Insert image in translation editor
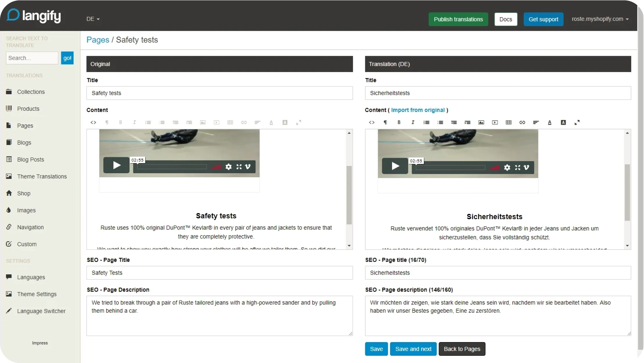 tap(481, 122)
